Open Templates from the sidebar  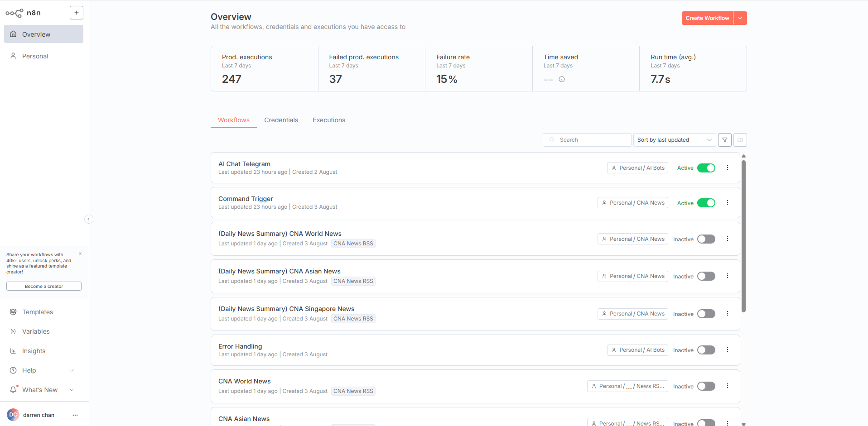coord(37,312)
